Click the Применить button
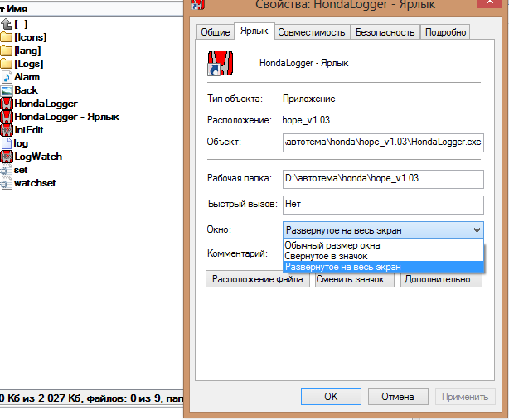Image resolution: width=509 pixels, height=420 pixels. pos(465,396)
